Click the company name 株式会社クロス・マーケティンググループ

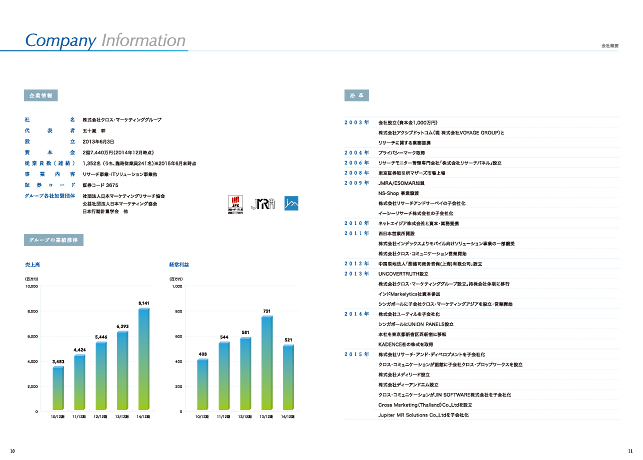(x=122, y=120)
